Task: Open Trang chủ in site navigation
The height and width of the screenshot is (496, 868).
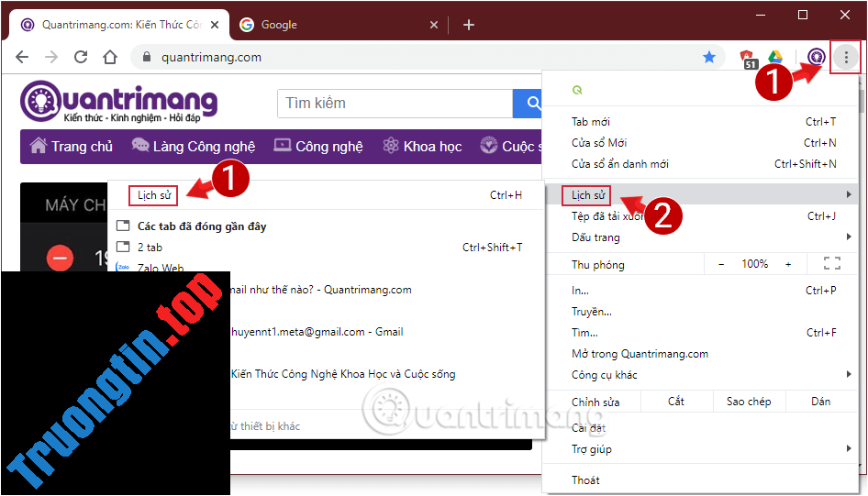Action: click(72, 147)
